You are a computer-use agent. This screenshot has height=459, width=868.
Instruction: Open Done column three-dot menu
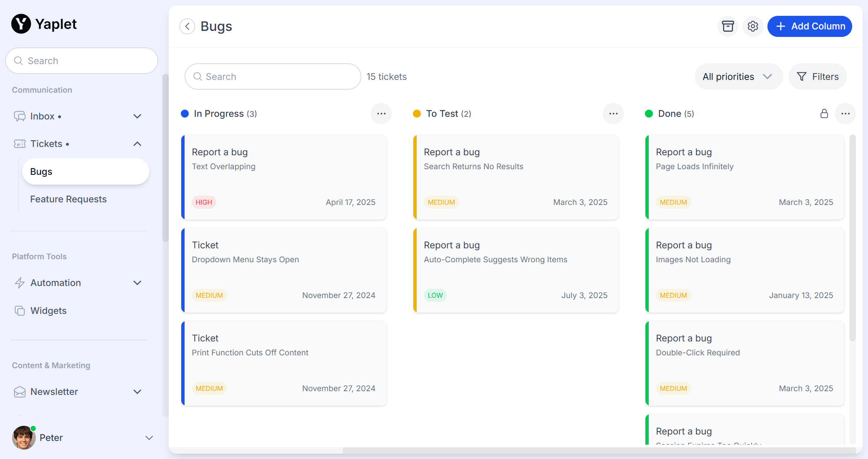coord(845,114)
